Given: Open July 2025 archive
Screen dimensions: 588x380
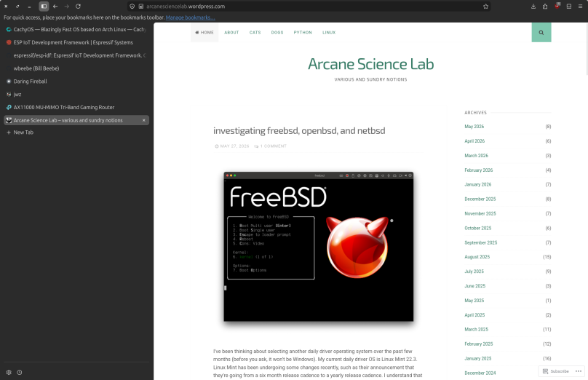Looking at the screenshot, I should coord(474,272).
